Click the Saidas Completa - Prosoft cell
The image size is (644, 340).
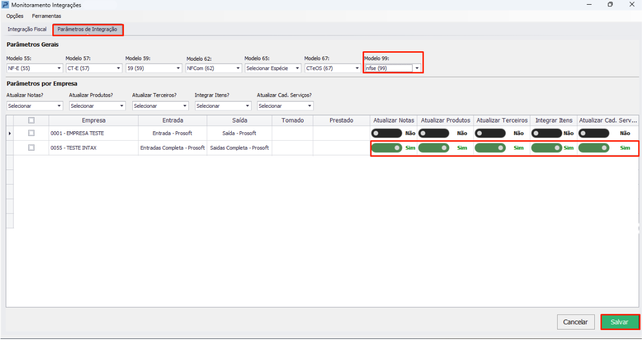(240, 148)
